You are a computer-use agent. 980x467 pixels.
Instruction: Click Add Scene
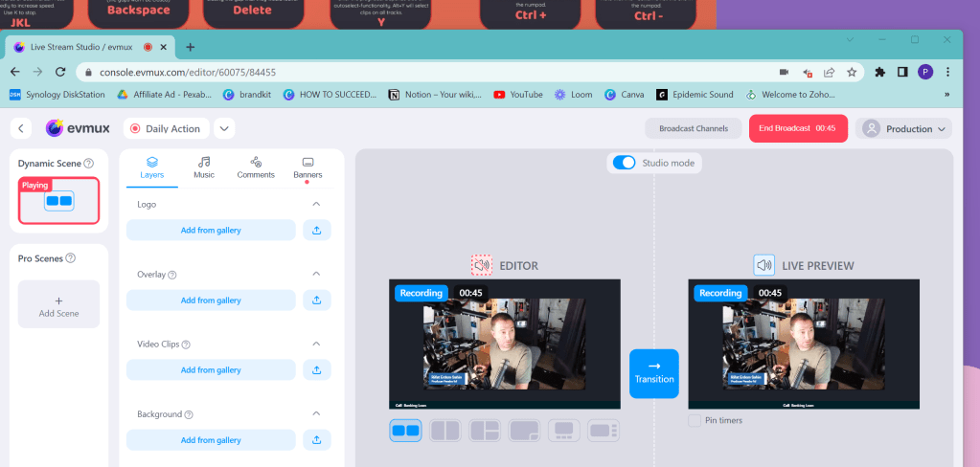(x=58, y=304)
